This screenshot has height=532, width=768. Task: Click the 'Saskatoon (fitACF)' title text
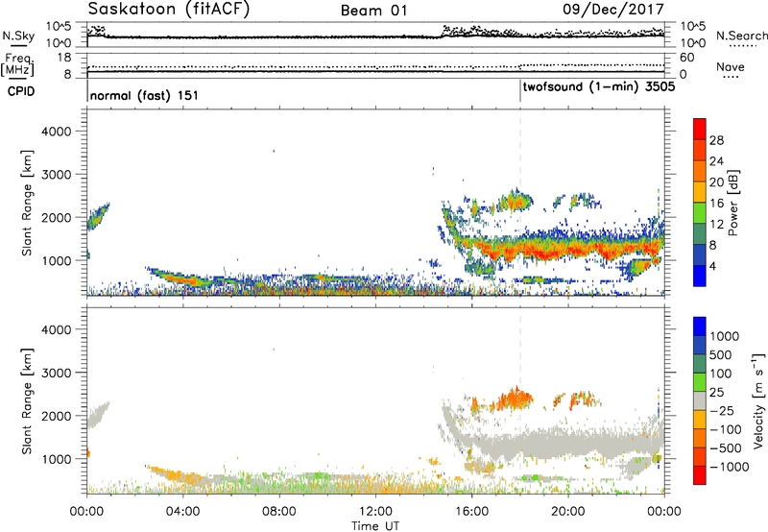[169, 10]
